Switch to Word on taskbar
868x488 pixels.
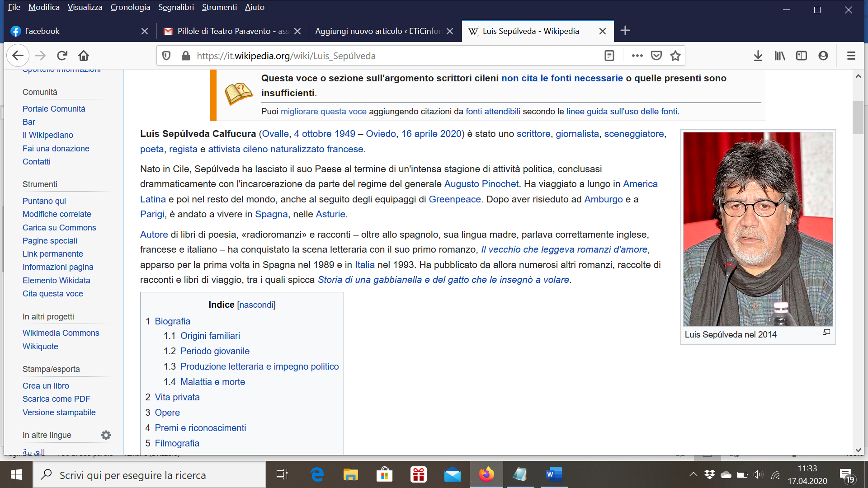tap(553, 474)
